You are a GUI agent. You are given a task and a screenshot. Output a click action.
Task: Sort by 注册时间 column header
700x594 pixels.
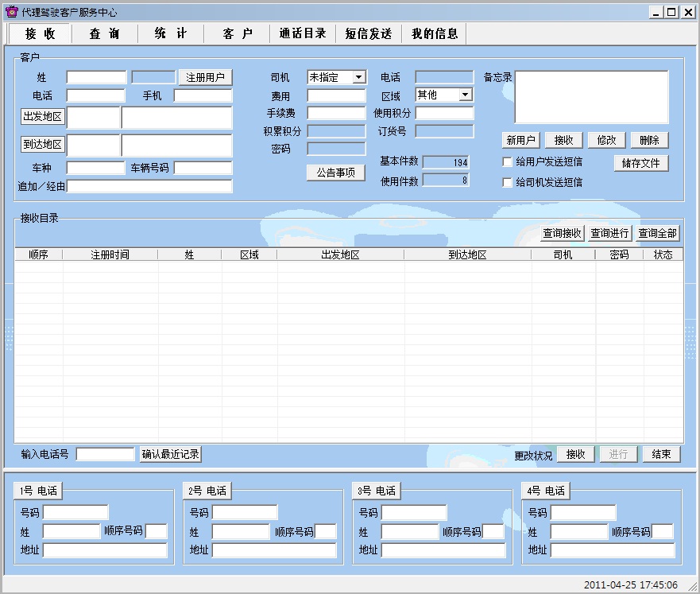click(x=110, y=254)
